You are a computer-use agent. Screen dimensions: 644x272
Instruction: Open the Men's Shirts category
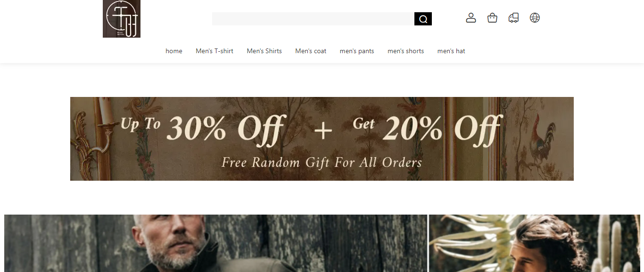(x=264, y=51)
